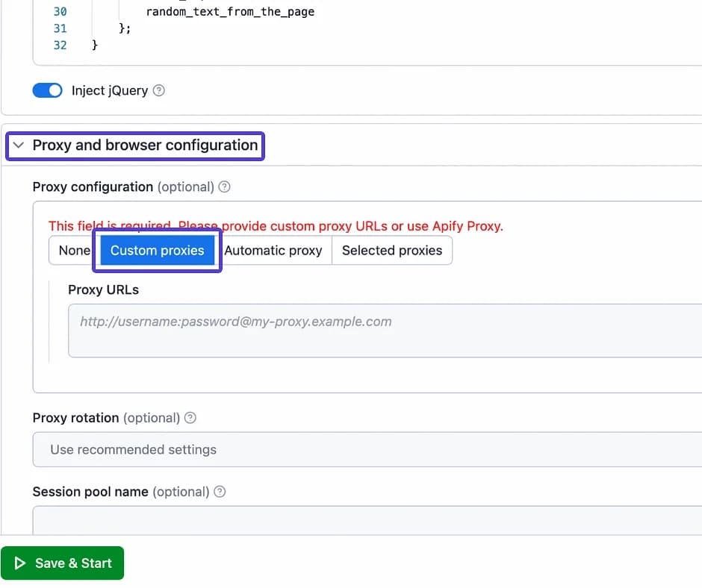Click the Proxy and browser configuration heading
Screen dimensions: 702x588
click(x=145, y=146)
